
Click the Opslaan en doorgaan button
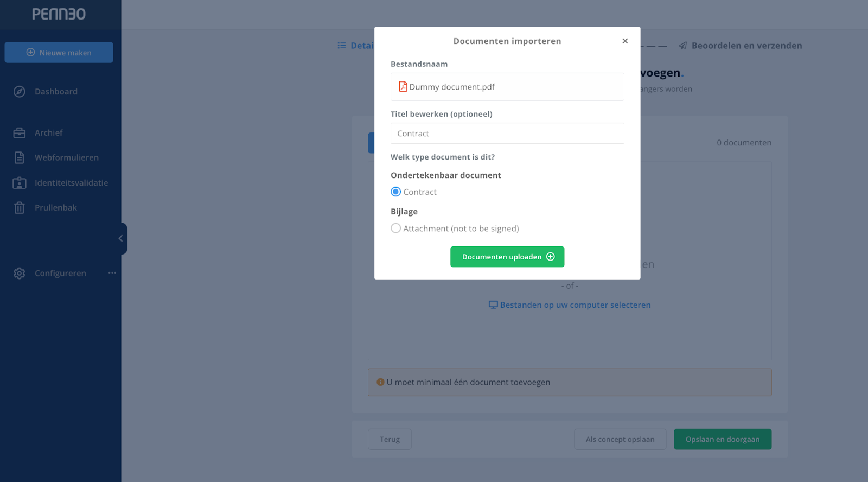(x=723, y=440)
